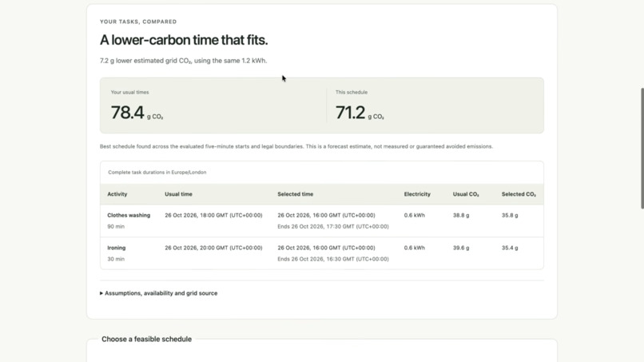Click the Usual CO₂ column header
This screenshot has width=644, height=362.
click(x=466, y=194)
